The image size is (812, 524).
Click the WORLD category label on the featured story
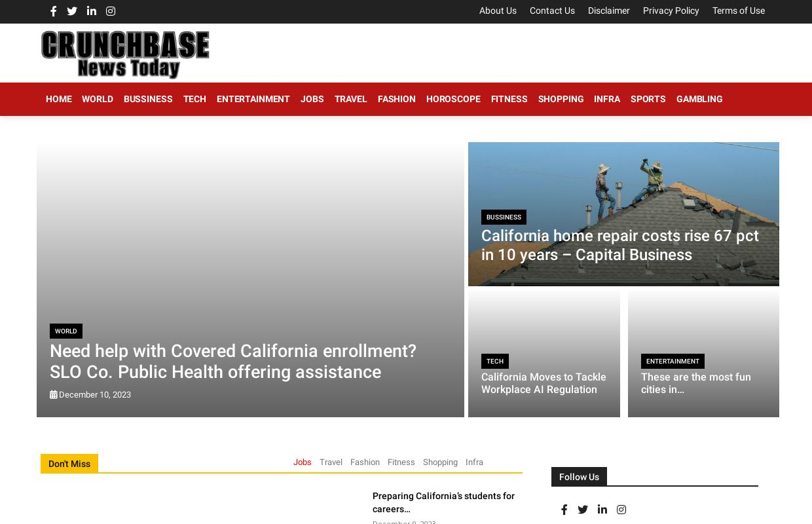pos(66,331)
